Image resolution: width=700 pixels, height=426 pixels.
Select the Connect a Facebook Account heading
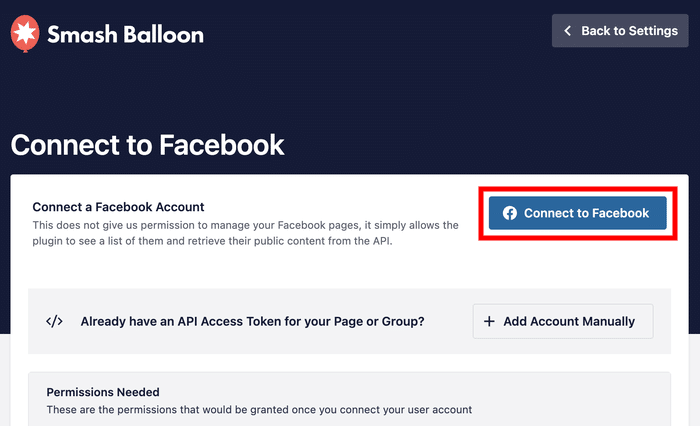point(118,207)
